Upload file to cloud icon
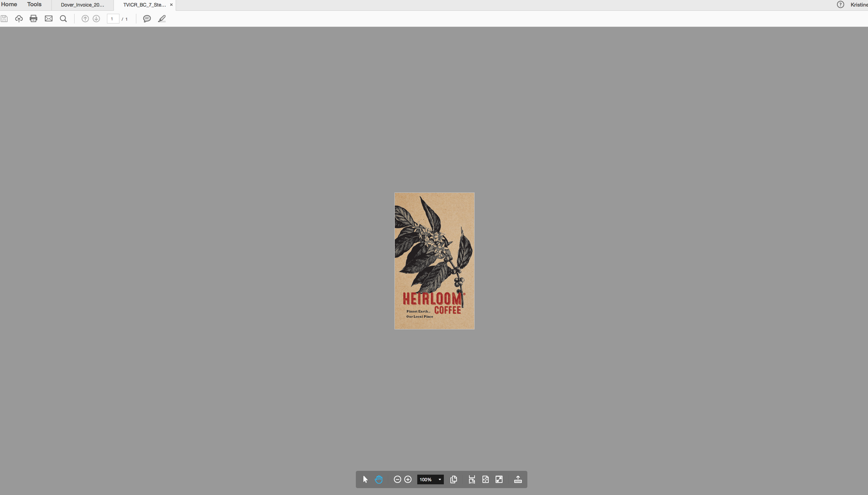Image resolution: width=868 pixels, height=495 pixels. pyautogui.click(x=19, y=19)
